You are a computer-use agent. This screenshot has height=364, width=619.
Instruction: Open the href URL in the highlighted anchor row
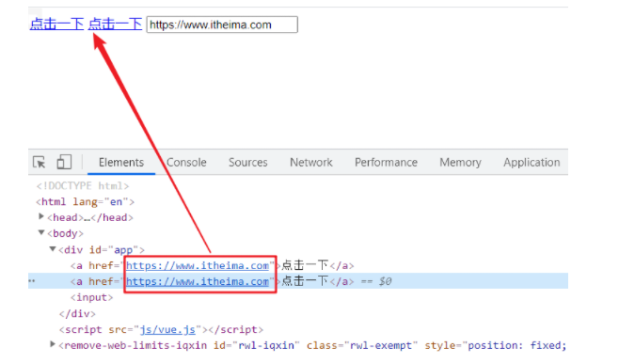(198, 281)
